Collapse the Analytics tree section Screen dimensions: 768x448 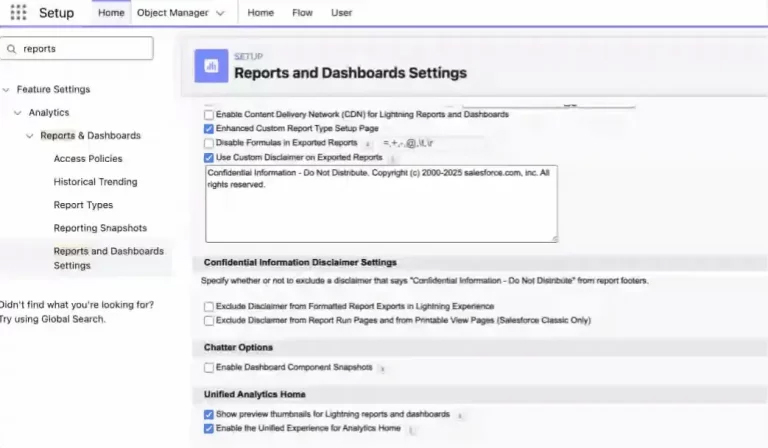18,113
